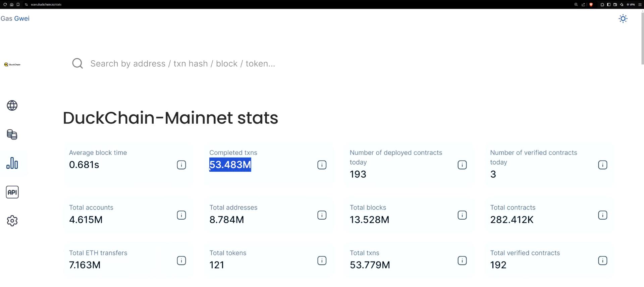Click the 13.528M total blocks value

pyautogui.click(x=369, y=220)
